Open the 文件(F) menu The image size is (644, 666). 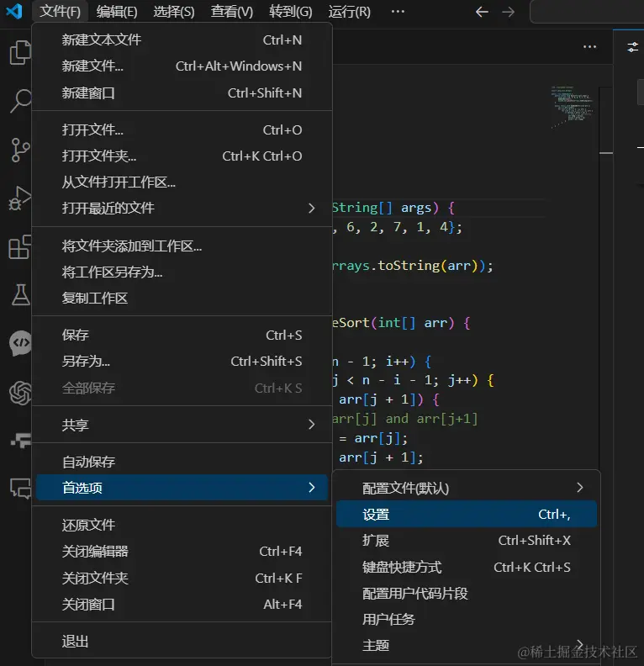[60, 12]
